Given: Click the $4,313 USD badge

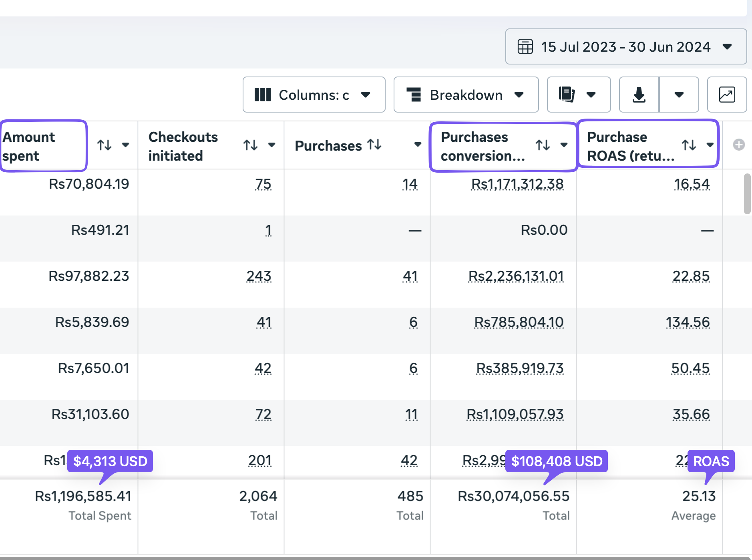Looking at the screenshot, I should [110, 461].
